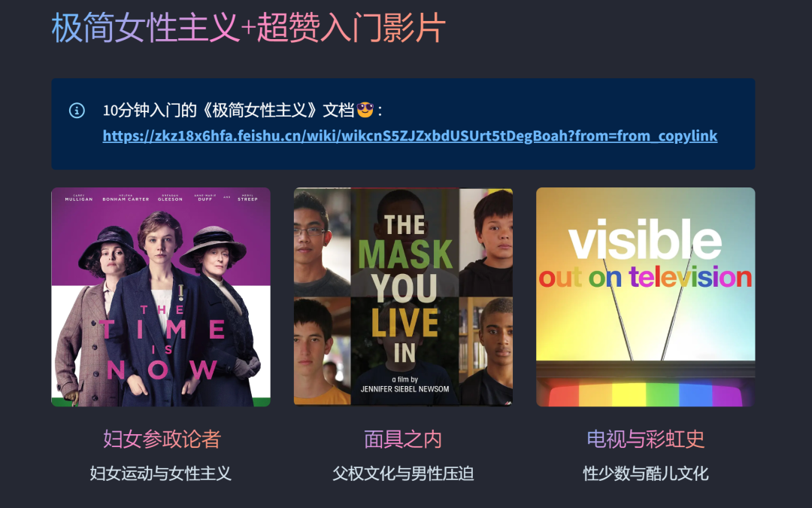
Task: Click the heading 极简女性主义+超赞入门影片
Action: [248, 28]
